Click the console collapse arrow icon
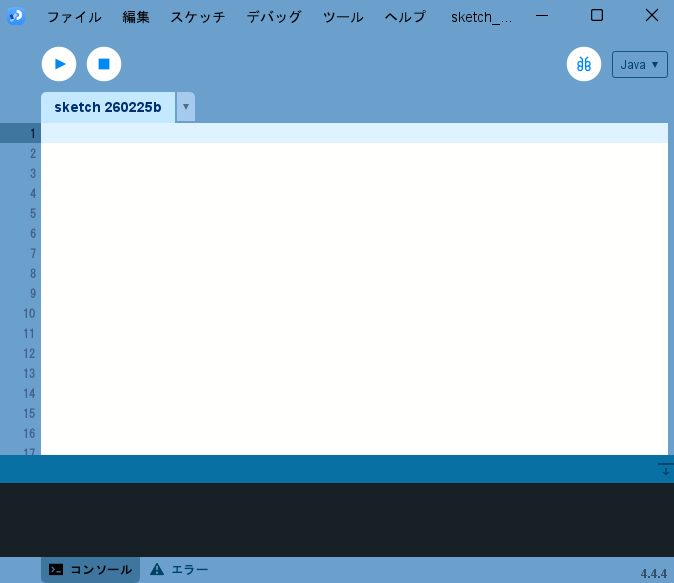Screen dimensions: 674x583 click(x=665, y=469)
